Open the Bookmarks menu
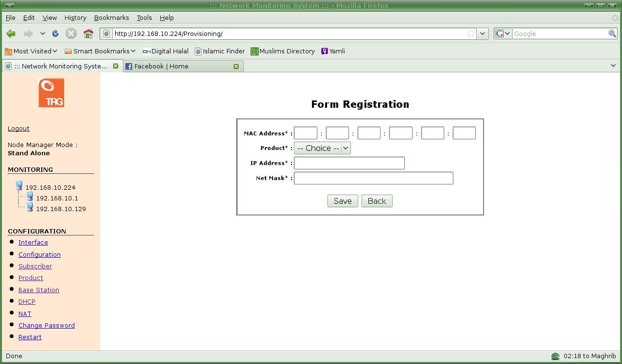 point(111,17)
